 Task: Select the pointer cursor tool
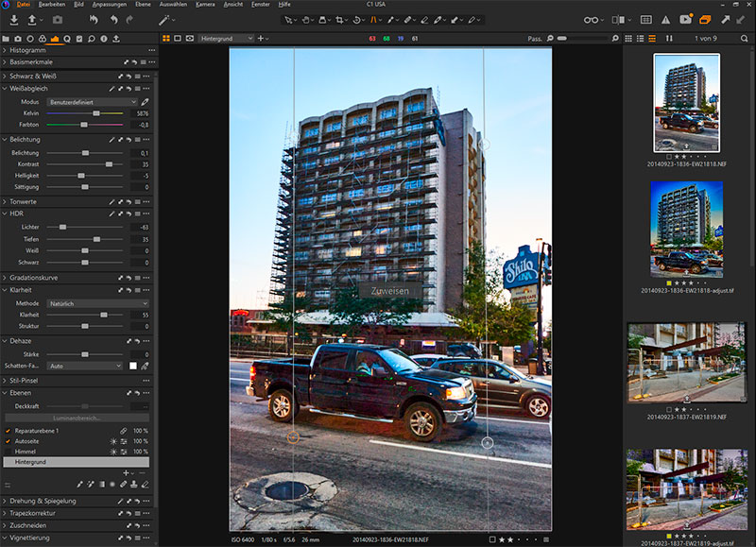point(288,20)
